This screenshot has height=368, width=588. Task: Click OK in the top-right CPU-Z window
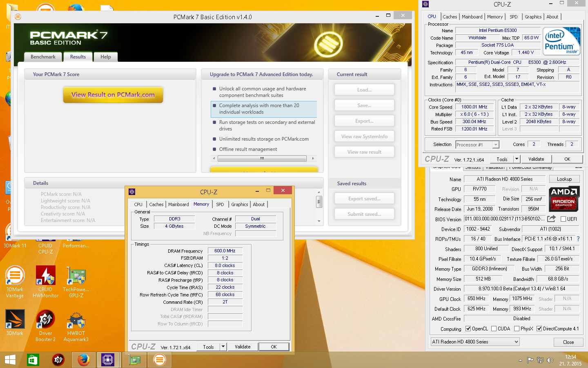[567, 159]
